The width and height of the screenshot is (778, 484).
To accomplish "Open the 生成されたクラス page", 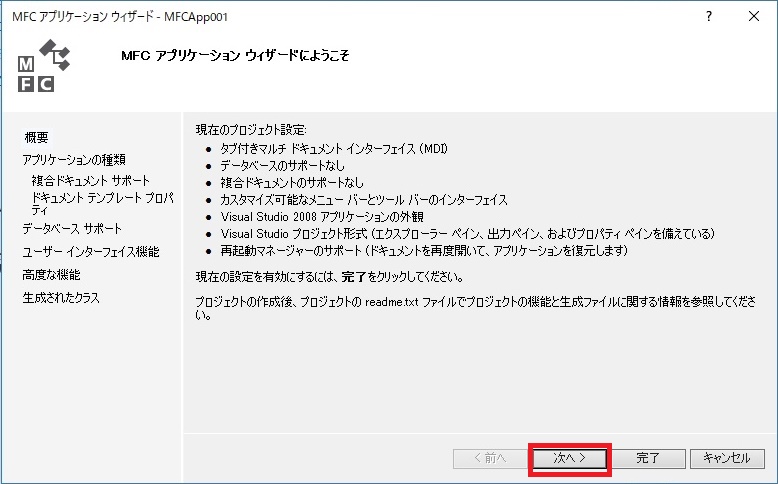I will [61, 297].
